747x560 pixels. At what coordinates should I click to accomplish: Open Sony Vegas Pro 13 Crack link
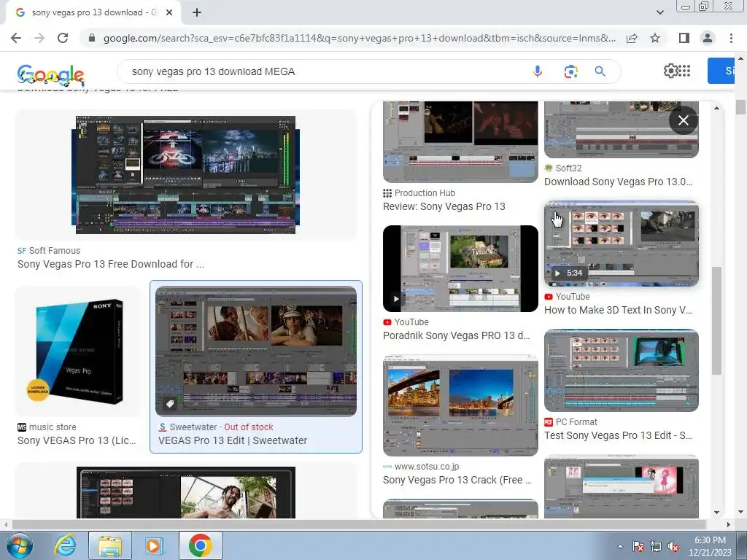[457, 480]
